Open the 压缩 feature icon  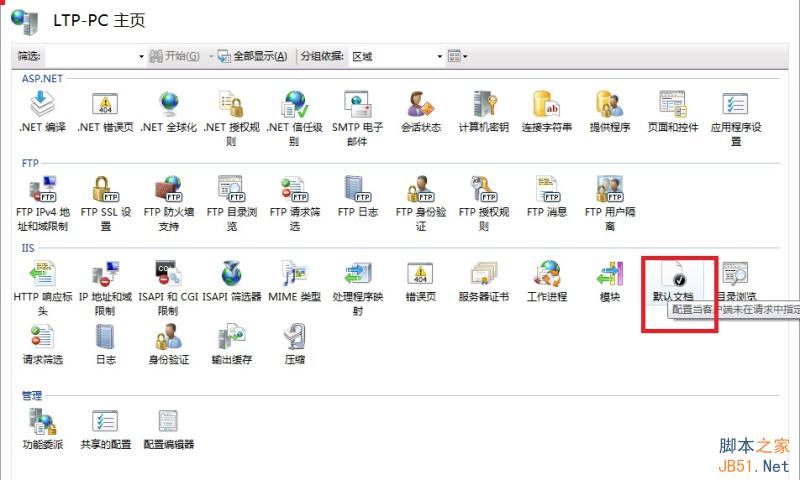click(294, 337)
